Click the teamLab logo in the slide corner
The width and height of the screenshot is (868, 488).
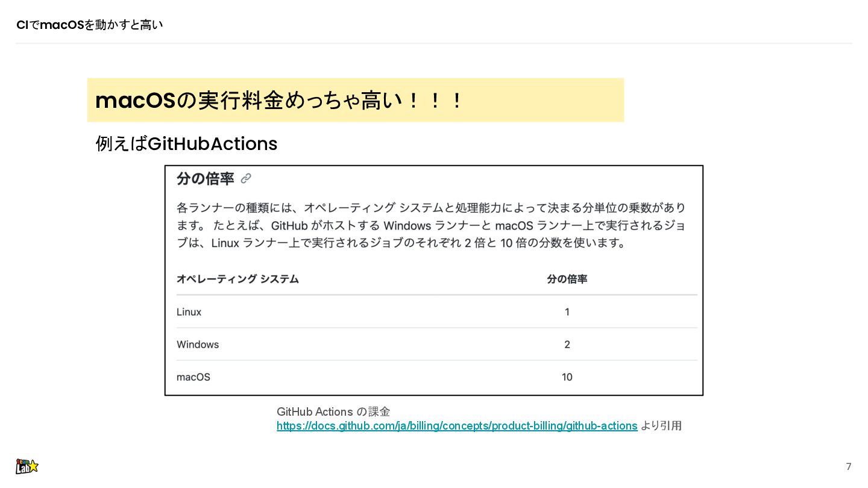point(27,466)
